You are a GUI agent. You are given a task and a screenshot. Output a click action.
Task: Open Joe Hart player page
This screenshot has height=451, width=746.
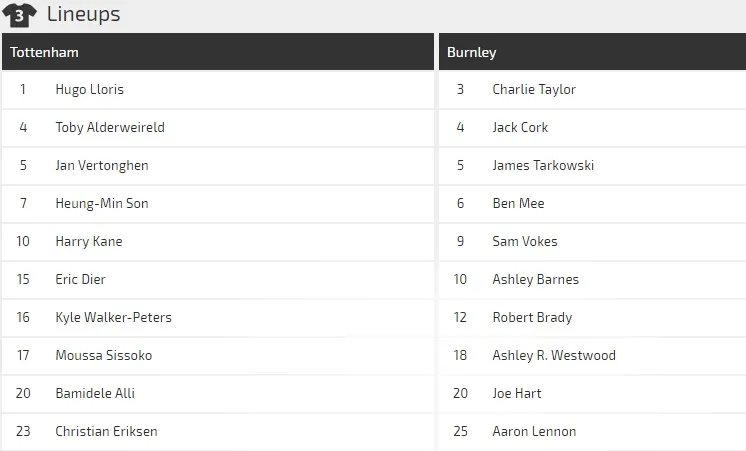point(517,394)
